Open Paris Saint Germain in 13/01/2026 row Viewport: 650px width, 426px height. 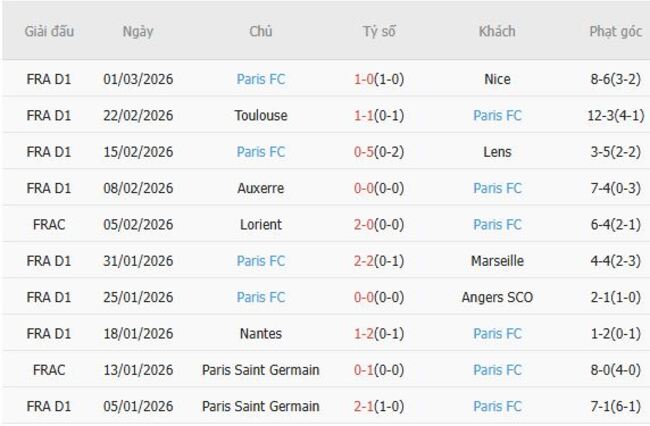261,370
